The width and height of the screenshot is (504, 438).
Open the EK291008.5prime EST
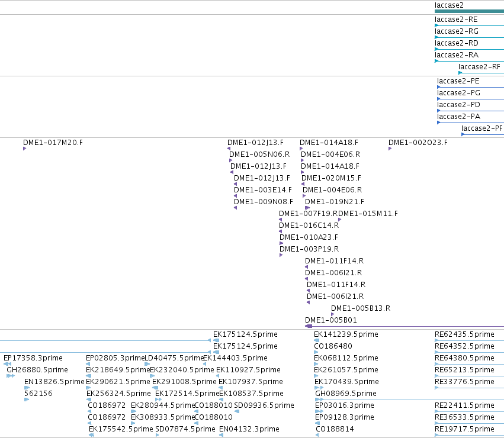tap(184, 382)
